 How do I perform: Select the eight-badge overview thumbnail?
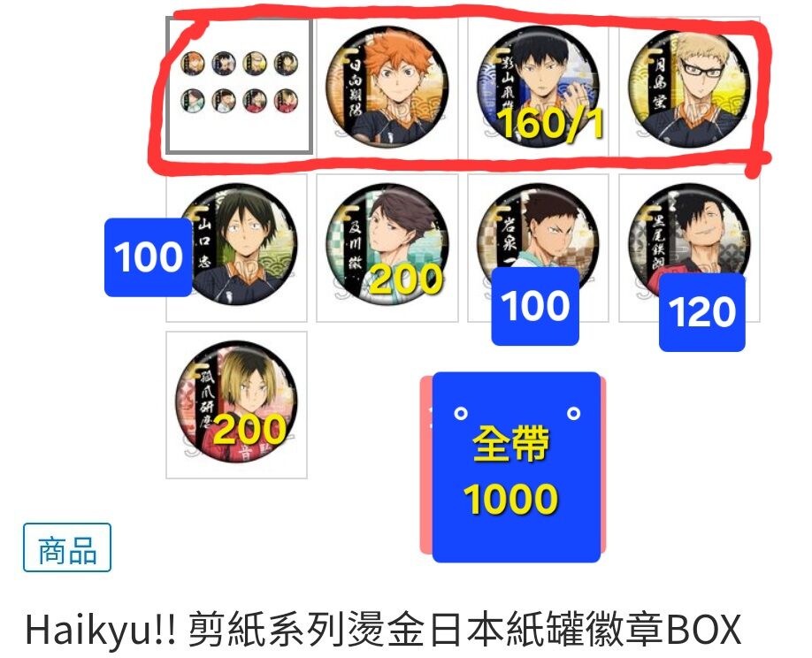click(x=239, y=86)
